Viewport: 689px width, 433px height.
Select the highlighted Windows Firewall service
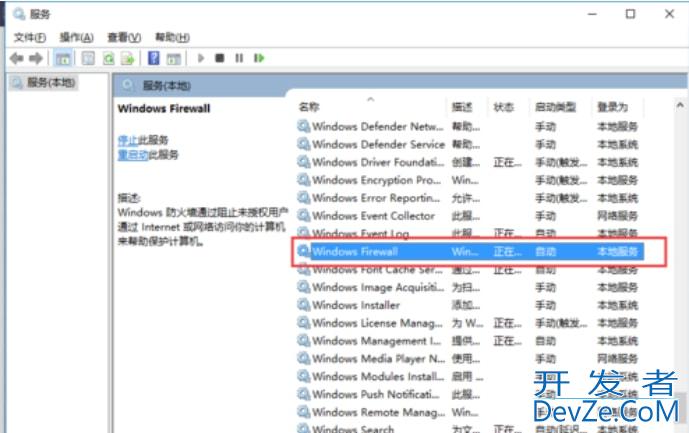pyautogui.click(x=355, y=251)
